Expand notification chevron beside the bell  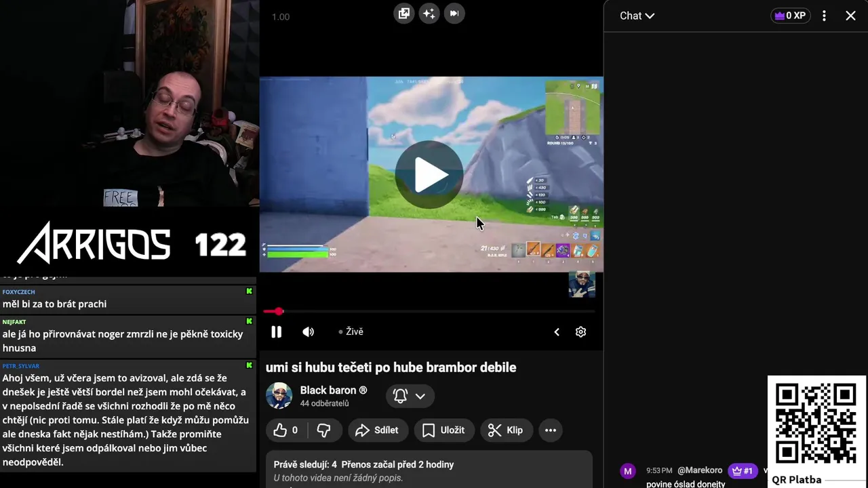tap(420, 396)
